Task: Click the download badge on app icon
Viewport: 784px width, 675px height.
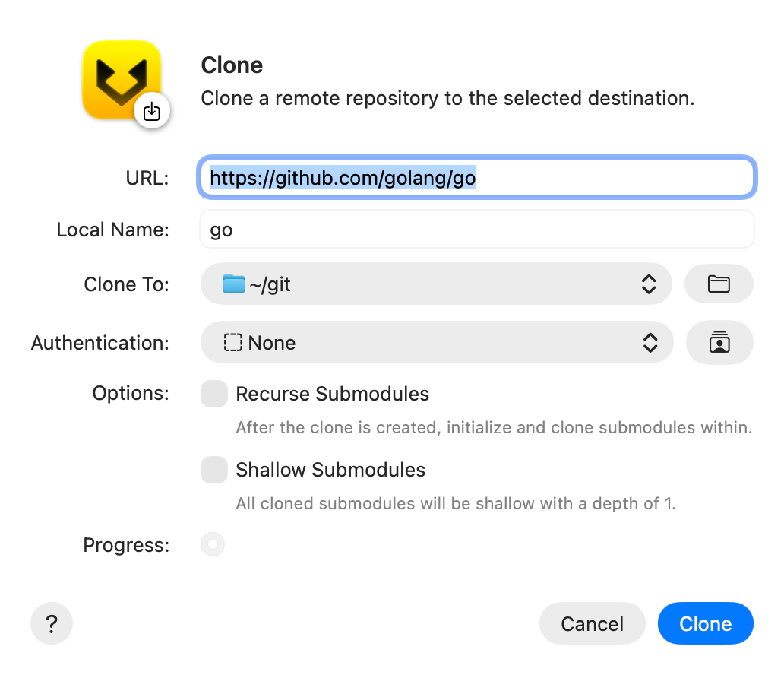Action: coord(152,110)
